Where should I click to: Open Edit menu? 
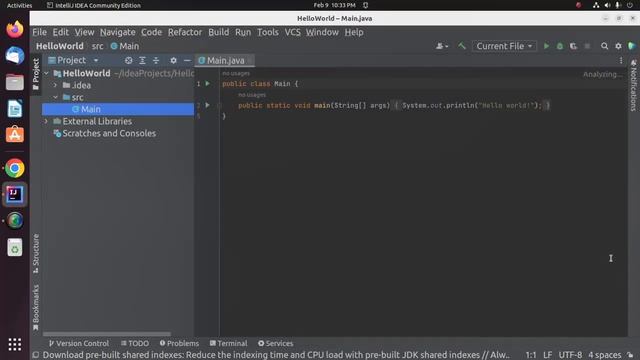tap(60, 32)
